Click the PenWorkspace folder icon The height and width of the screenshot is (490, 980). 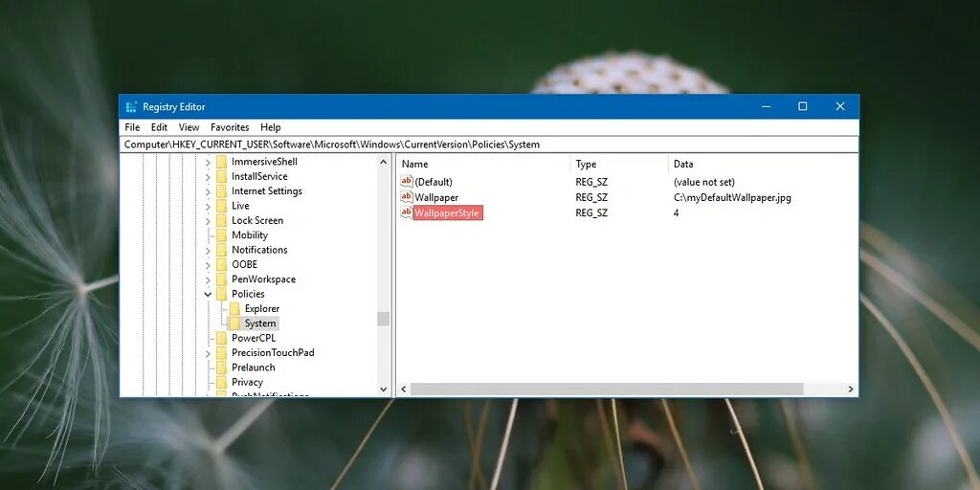[221, 279]
